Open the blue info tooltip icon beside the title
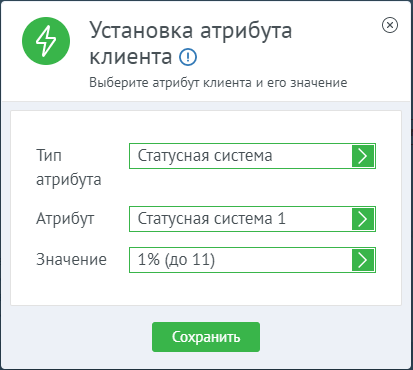Image resolution: width=413 pixels, height=370 pixels. [188, 57]
